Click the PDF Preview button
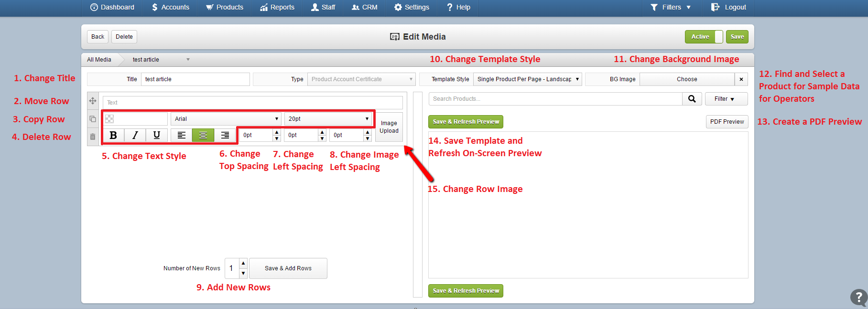This screenshot has width=868, height=309. [727, 122]
